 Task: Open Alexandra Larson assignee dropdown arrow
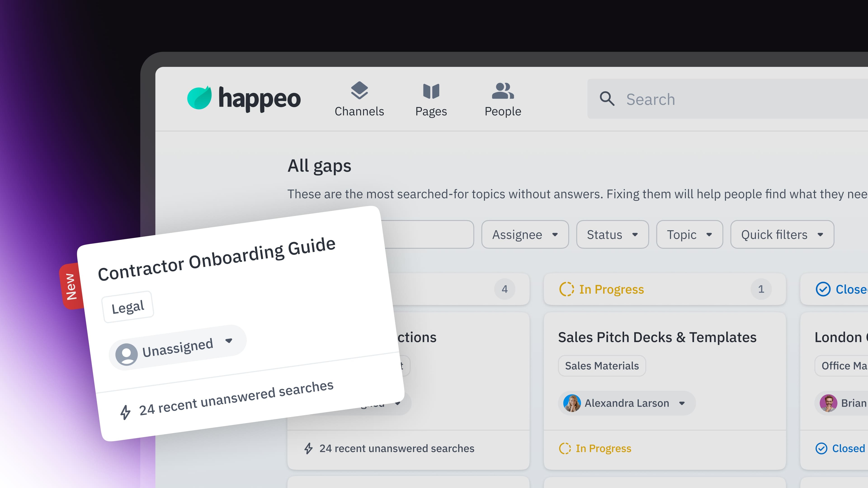point(682,403)
